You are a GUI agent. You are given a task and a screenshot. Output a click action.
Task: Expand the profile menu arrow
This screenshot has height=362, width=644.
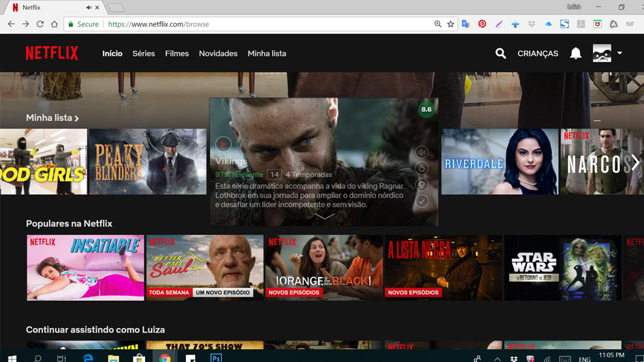point(620,53)
